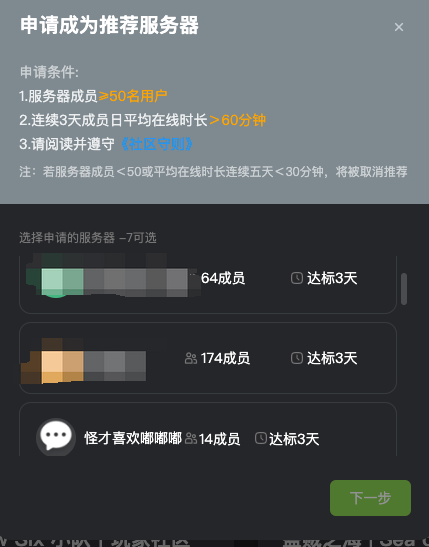The image size is (429, 547).
Task: Click the chat bubble avatar of 怪才喜欢嘟嘟嘟
Action: [x=56, y=437]
